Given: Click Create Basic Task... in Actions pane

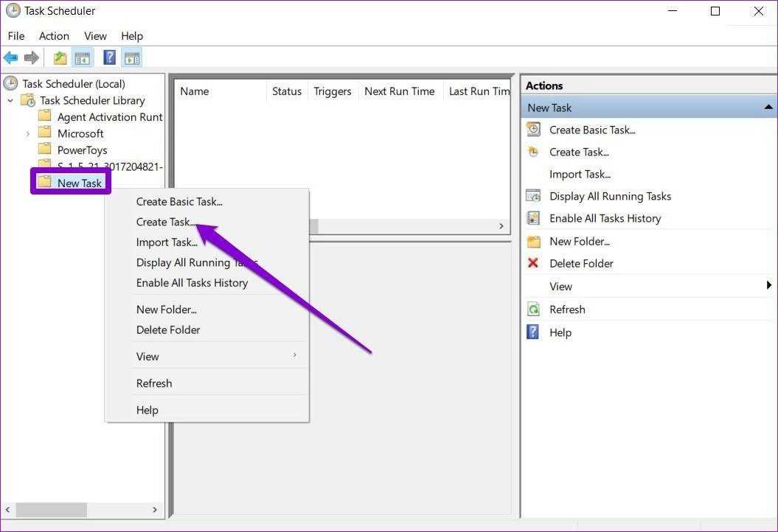Looking at the screenshot, I should point(592,130).
